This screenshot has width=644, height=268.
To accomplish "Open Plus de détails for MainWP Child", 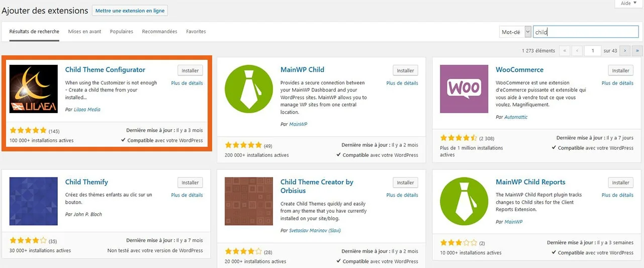I will (x=402, y=83).
